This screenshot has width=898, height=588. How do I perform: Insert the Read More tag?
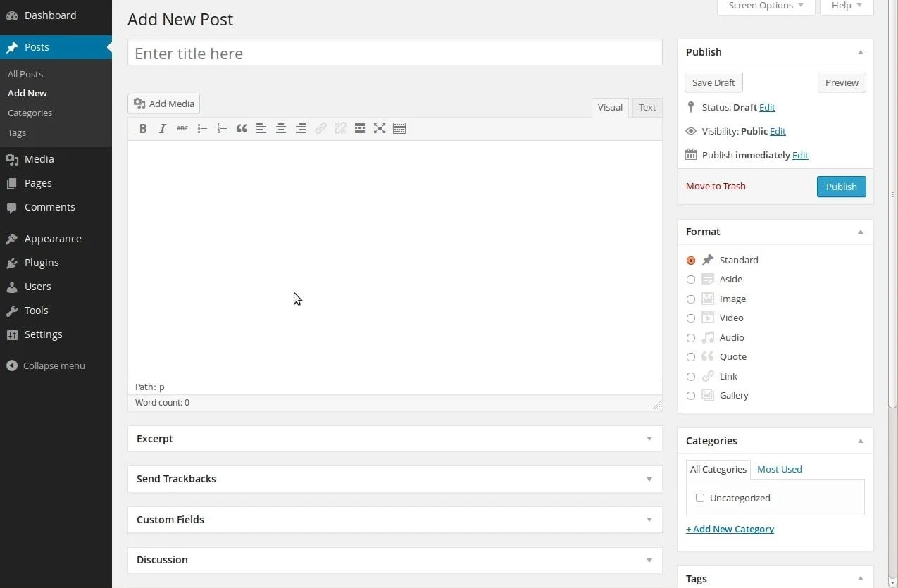tap(360, 128)
